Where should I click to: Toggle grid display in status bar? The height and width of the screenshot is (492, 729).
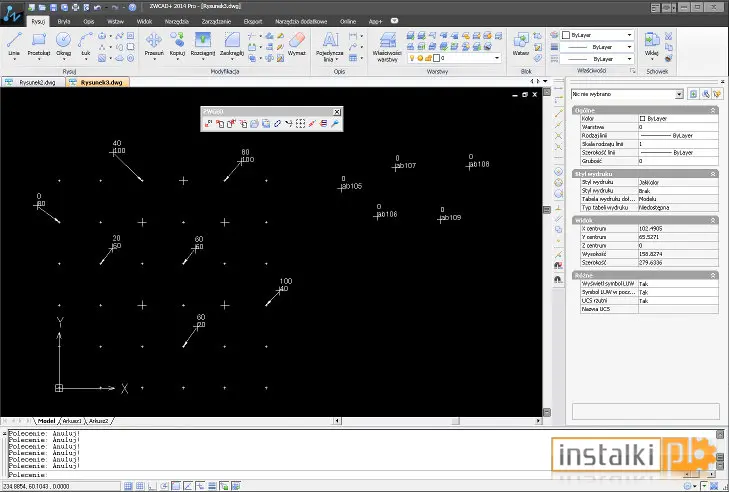140,486
